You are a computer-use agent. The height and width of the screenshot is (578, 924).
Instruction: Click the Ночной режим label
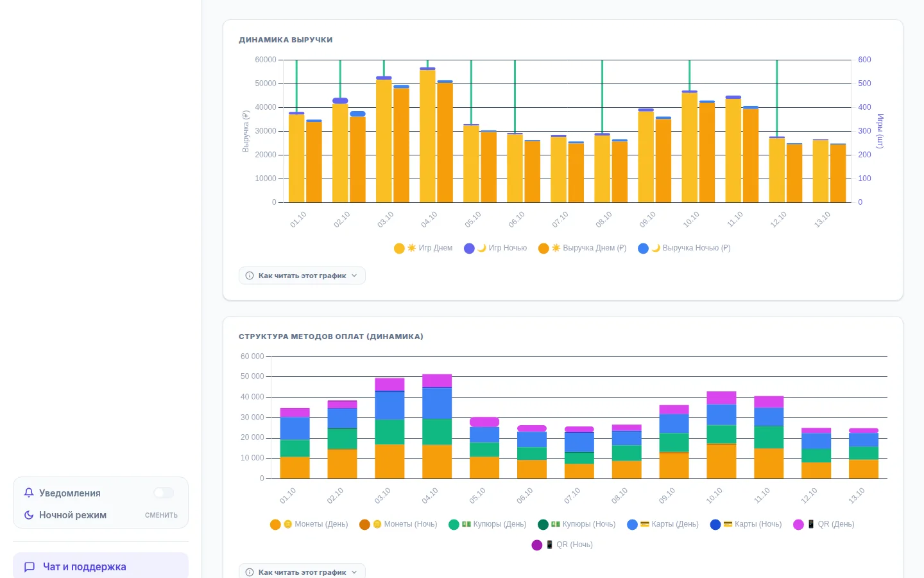[x=73, y=515]
